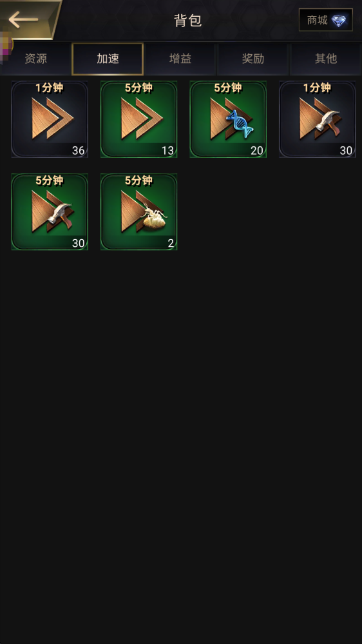Choose the 5分钟 DNA evolution speedup
The height and width of the screenshot is (644, 362).
228,119
